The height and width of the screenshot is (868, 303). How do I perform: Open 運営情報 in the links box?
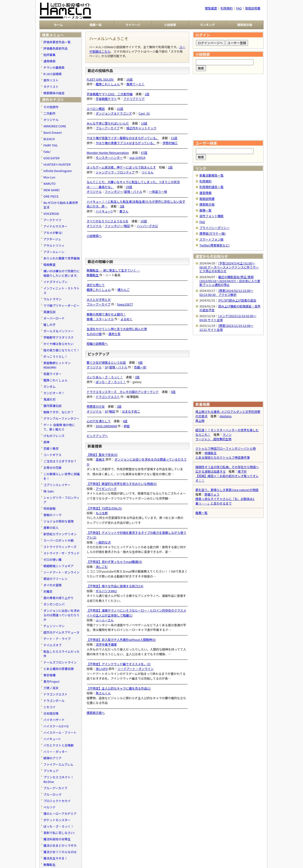point(206,193)
